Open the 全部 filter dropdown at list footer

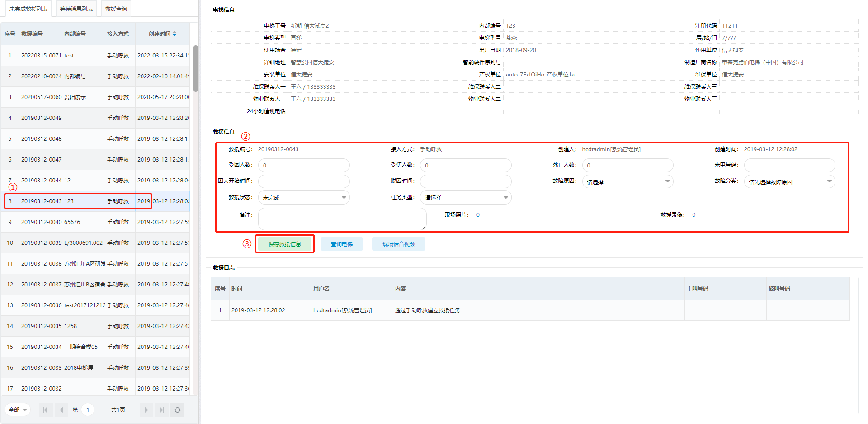coord(18,410)
